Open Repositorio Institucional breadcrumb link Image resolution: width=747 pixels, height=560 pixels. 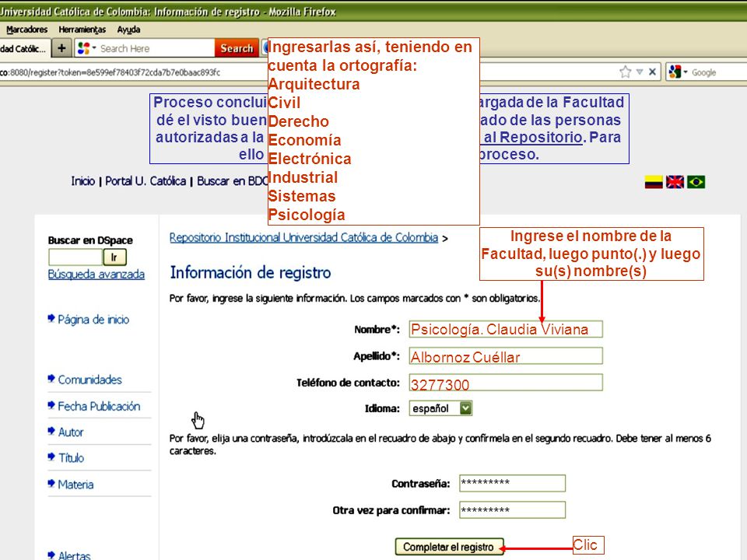tap(303, 238)
